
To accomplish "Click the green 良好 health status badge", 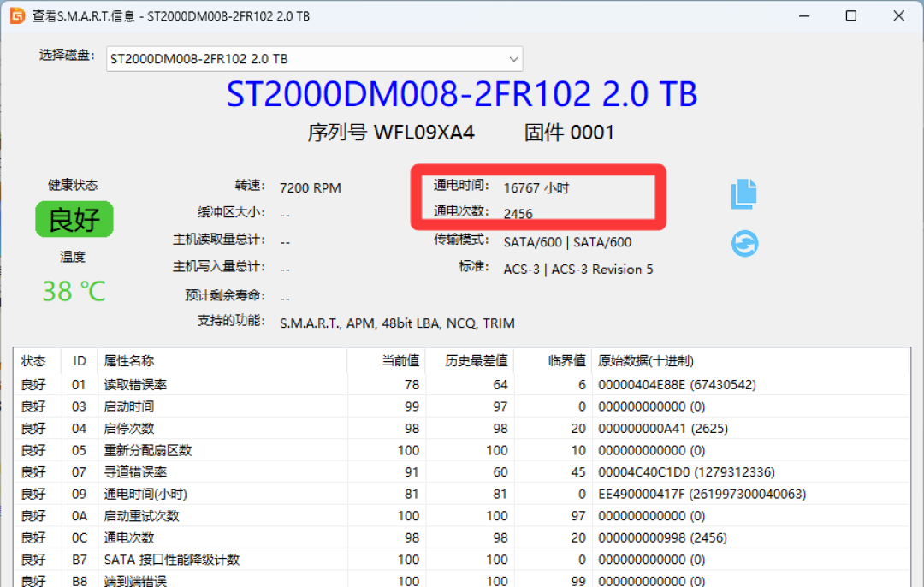I will coord(74,219).
